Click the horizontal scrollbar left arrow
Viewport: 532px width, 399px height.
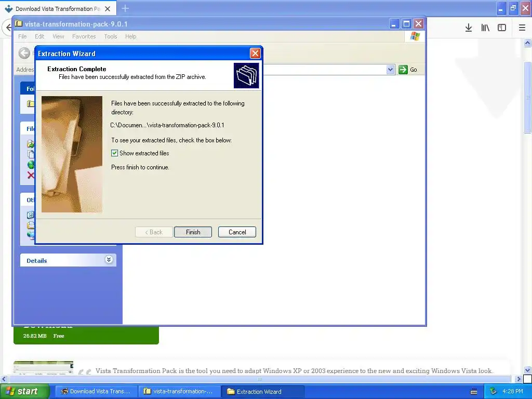[x=4, y=379]
